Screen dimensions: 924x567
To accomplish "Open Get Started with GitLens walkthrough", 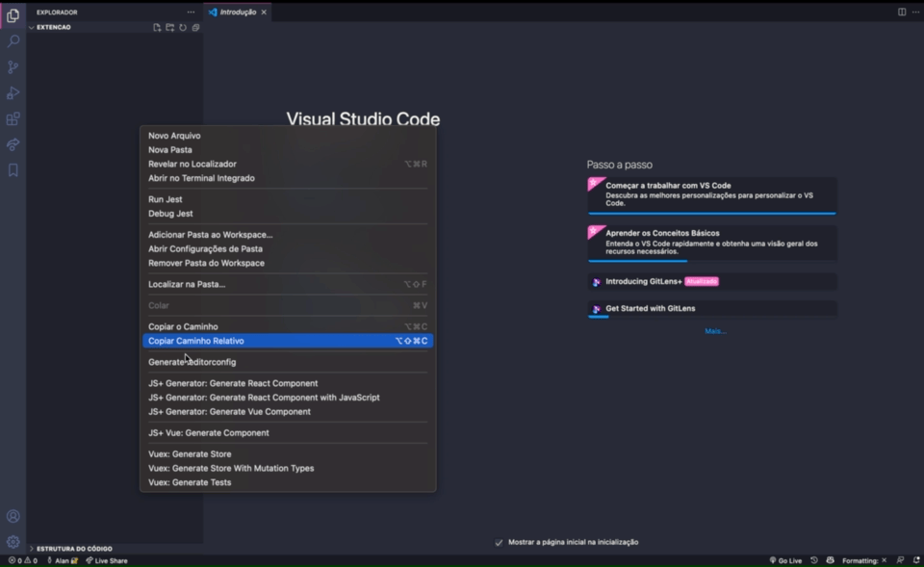I will tap(712, 309).
